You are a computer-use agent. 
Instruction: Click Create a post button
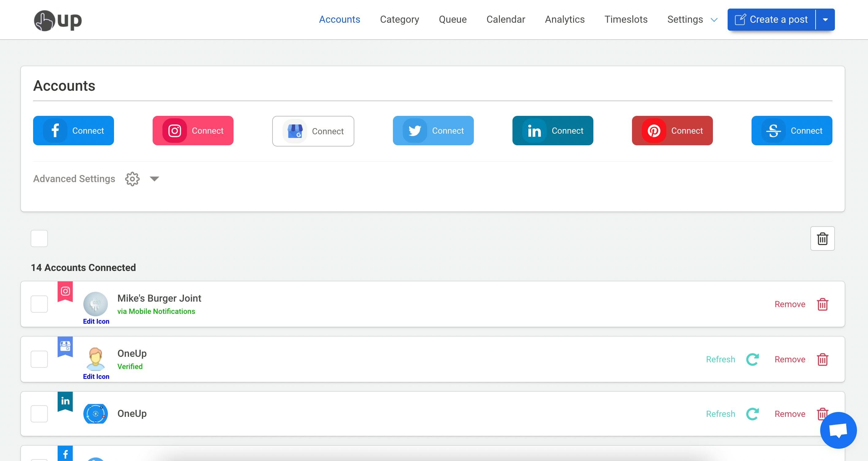coord(771,20)
